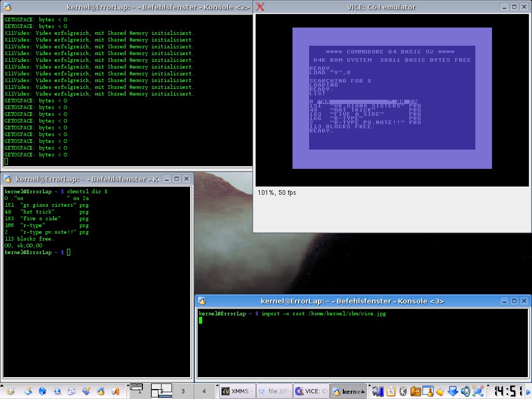The height and width of the screenshot is (399, 532).
Task: Click '113 BLOCKS FREE.' in VICE screen
Action: (x=342, y=127)
